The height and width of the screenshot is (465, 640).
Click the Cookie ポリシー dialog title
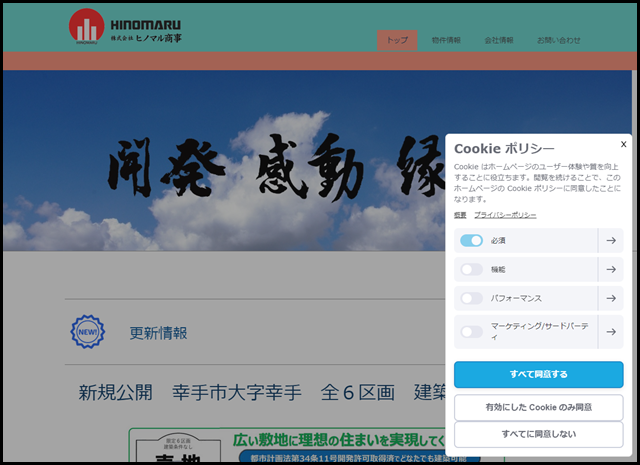point(504,149)
